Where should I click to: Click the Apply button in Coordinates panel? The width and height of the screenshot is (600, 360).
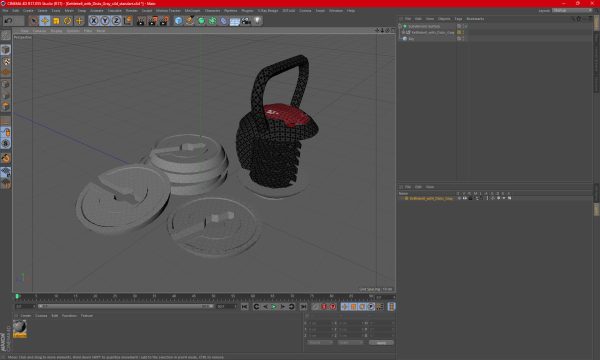(381, 343)
